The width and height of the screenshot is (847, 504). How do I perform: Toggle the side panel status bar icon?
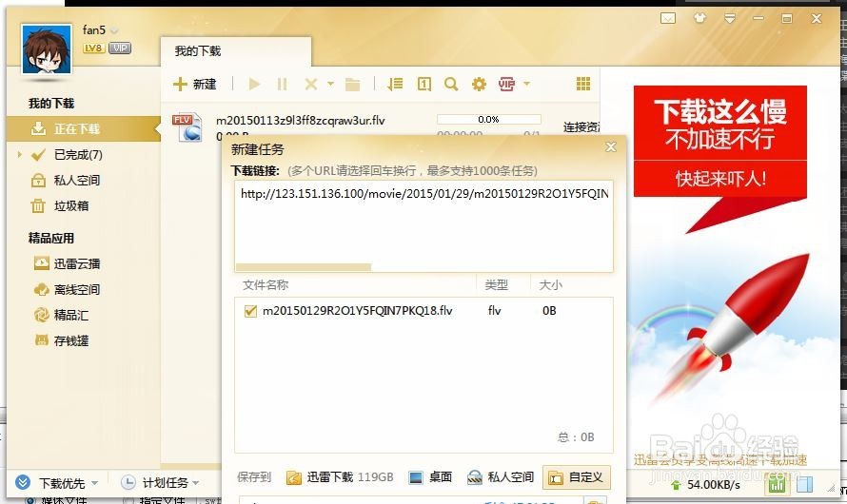[x=804, y=485]
